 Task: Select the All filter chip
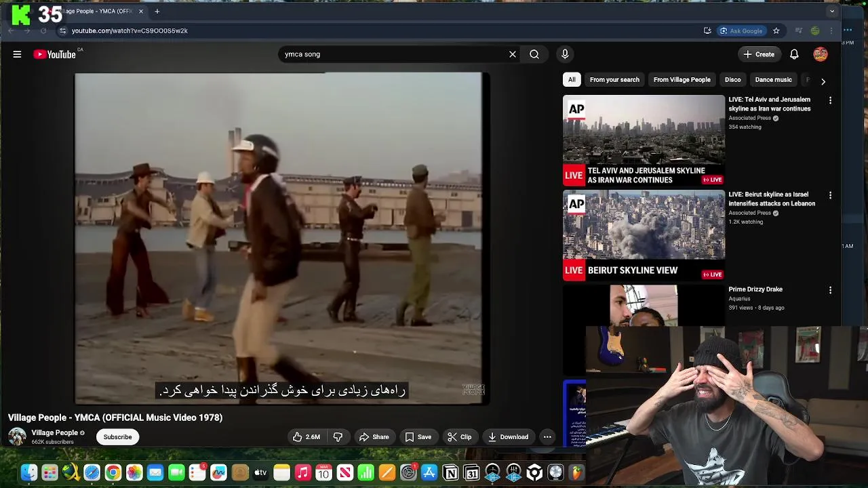click(572, 80)
